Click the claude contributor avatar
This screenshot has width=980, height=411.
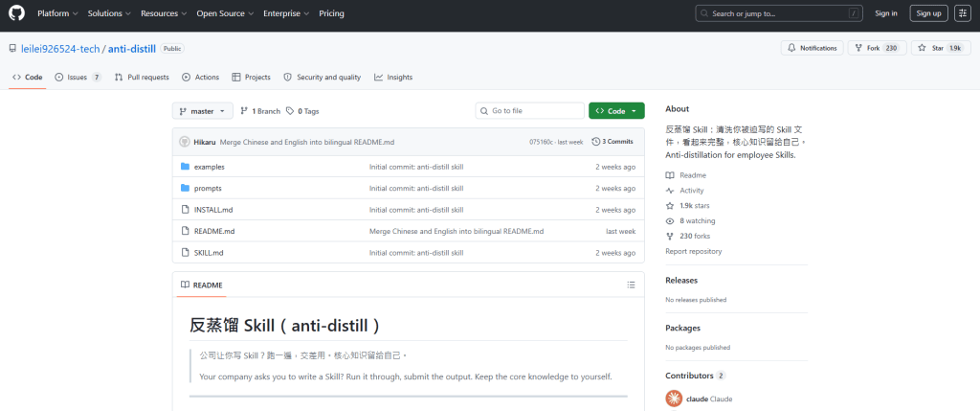click(x=672, y=399)
